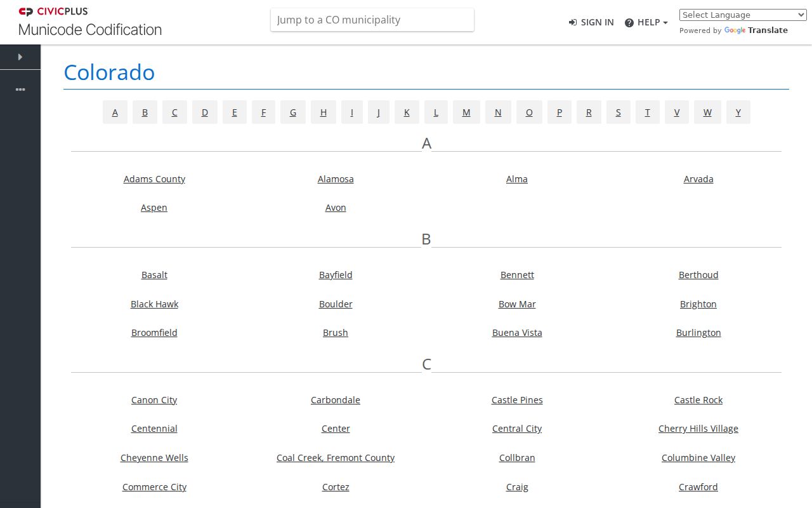Open the Adams County link

[154, 179]
